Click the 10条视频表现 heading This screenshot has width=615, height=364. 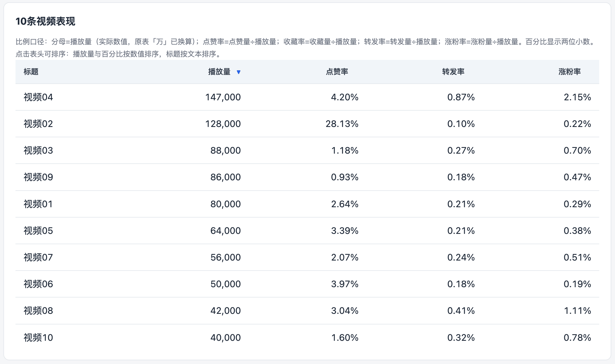pos(45,21)
